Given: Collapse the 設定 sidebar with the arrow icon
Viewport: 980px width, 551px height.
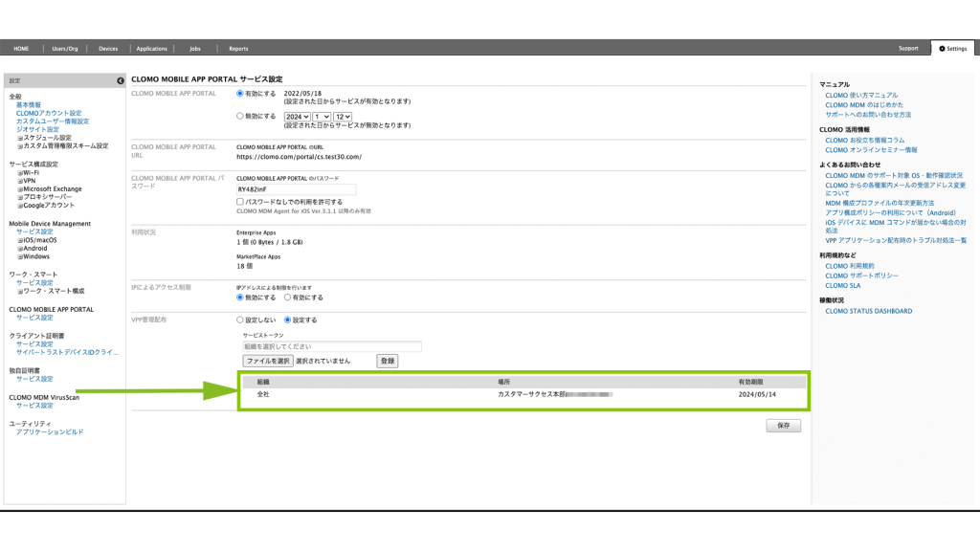Looking at the screenshot, I should click(x=120, y=80).
